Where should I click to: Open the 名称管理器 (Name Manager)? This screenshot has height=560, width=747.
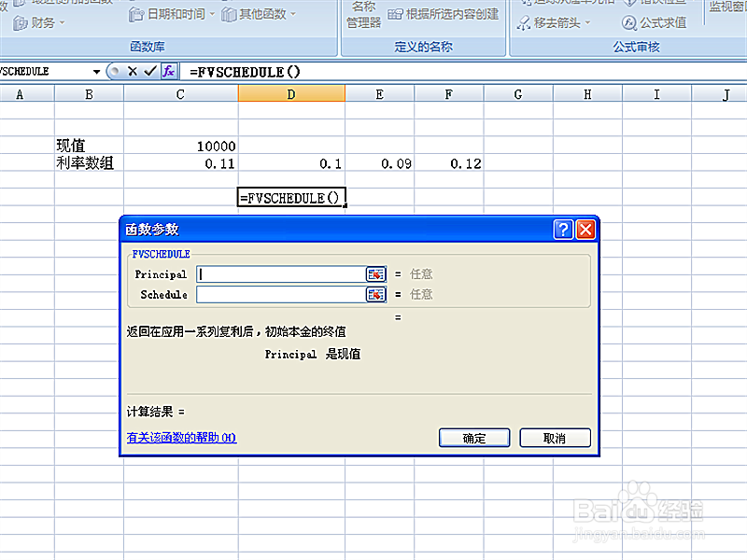(x=363, y=11)
